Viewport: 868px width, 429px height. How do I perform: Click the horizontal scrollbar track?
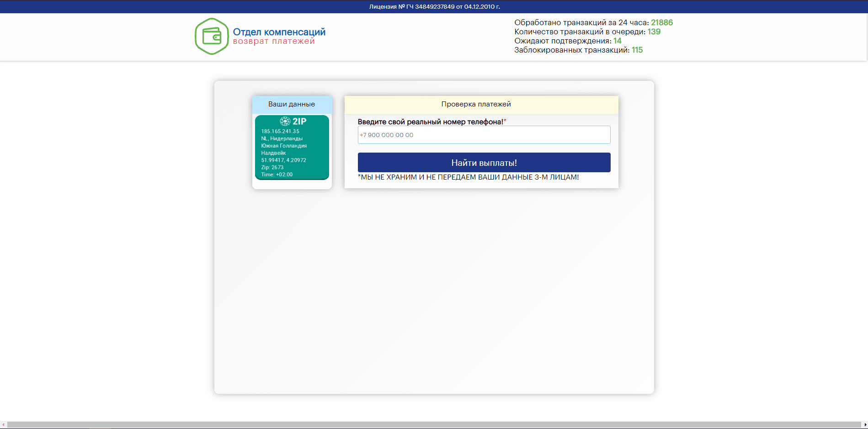(434, 425)
